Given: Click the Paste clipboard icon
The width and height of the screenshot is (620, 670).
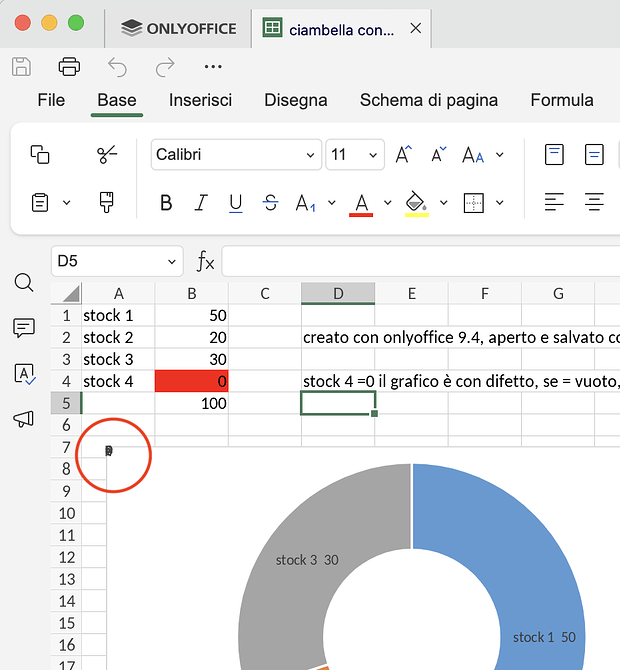Looking at the screenshot, I should [x=40, y=203].
